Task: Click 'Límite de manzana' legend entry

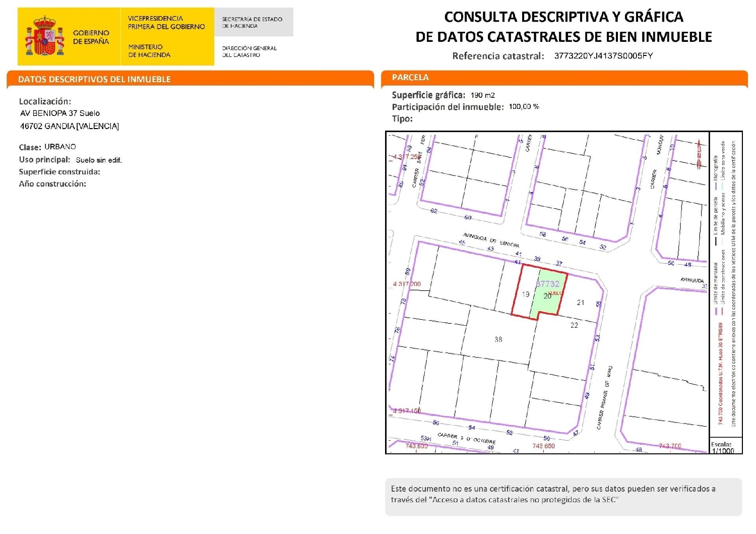Action: click(716, 288)
